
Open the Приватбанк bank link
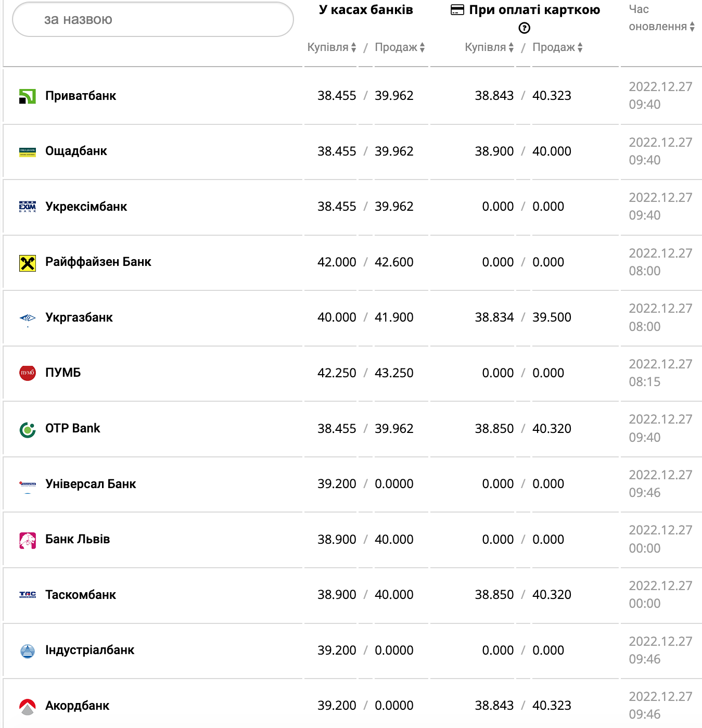[x=81, y=96]
